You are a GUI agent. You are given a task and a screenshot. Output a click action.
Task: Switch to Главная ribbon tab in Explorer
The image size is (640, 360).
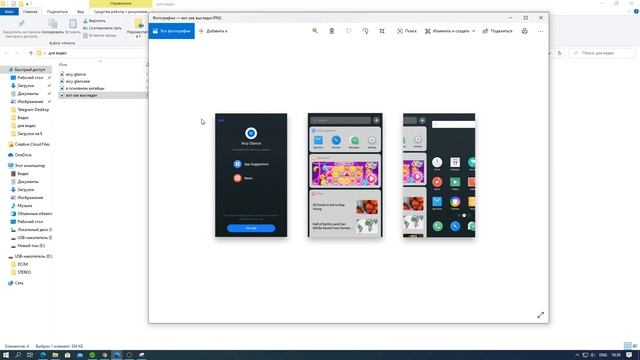[30, 12]
